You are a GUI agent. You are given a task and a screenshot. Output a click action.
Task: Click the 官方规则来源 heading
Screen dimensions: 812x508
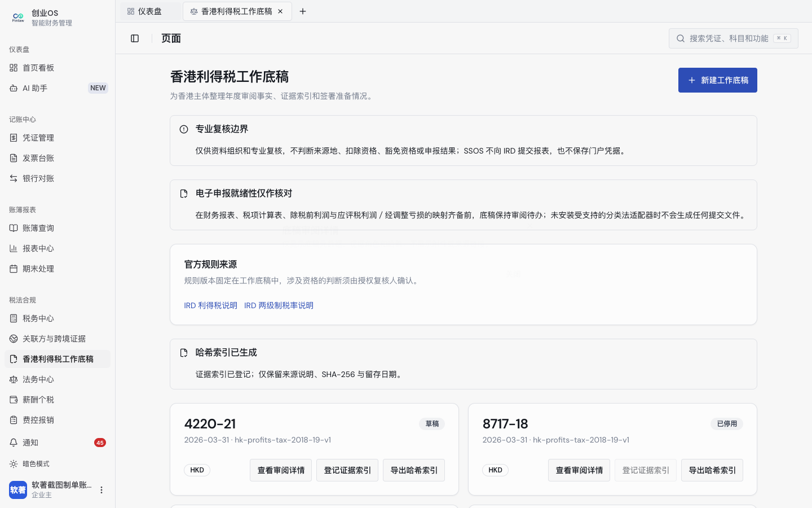(x=211, y=264)
